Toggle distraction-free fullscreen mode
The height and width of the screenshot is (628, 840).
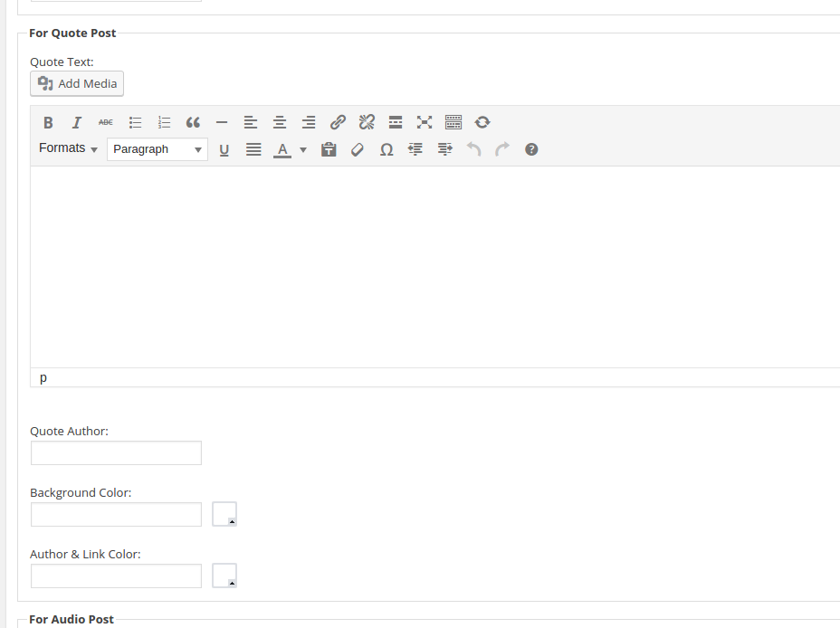point(425,123)
